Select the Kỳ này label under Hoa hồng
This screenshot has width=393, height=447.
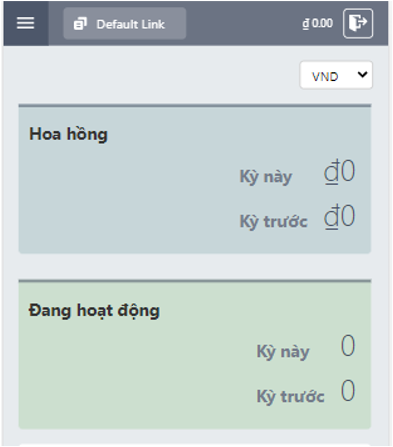click(266, 176)
